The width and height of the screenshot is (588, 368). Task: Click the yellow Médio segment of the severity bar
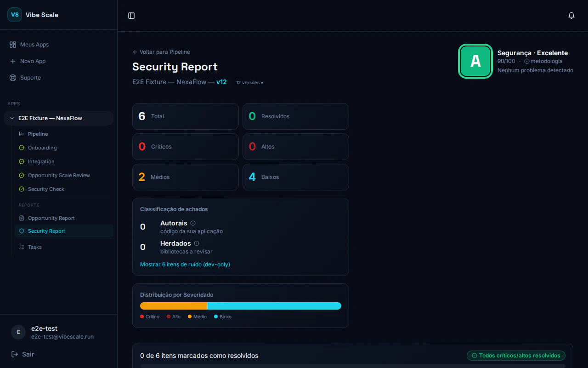(x=173, y=305)
